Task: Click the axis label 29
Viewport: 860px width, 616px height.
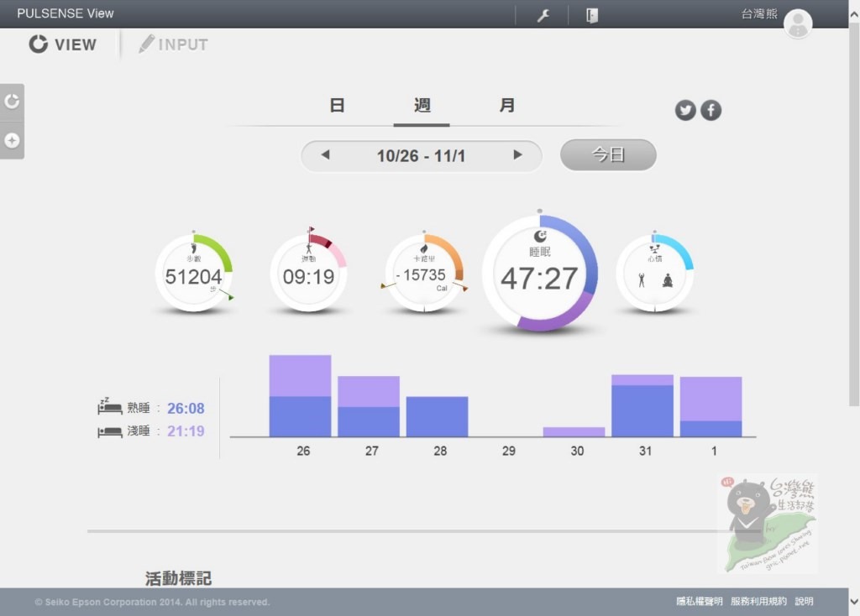Action: pyautogui.click(x=508, y=451)
